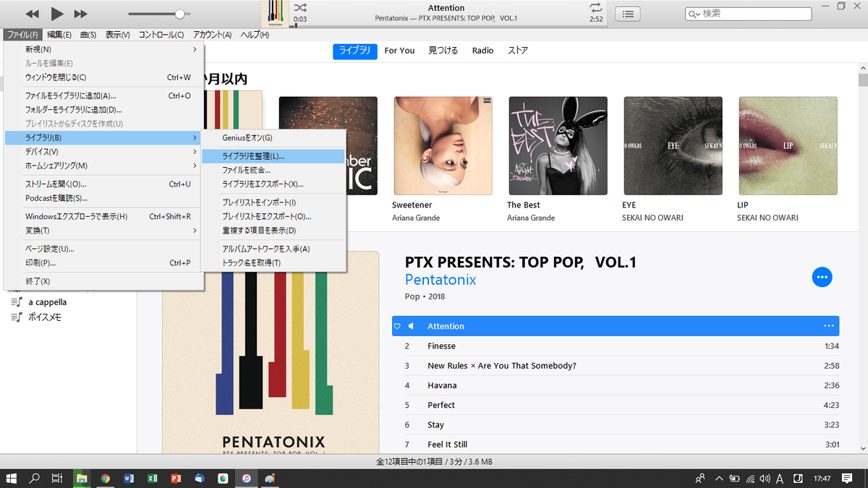Select ライブラリを整理(L)...
Screen dimensions: 868x488
(x=274, y=155)
